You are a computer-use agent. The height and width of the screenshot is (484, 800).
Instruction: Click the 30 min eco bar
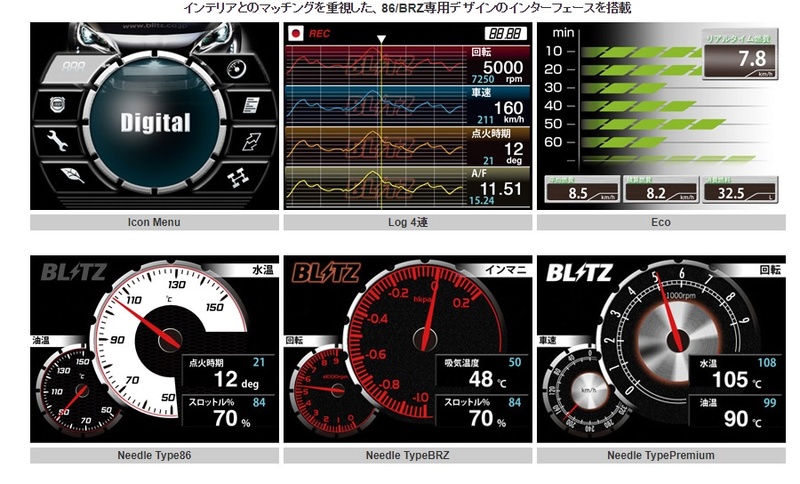[x=624, y=88]
